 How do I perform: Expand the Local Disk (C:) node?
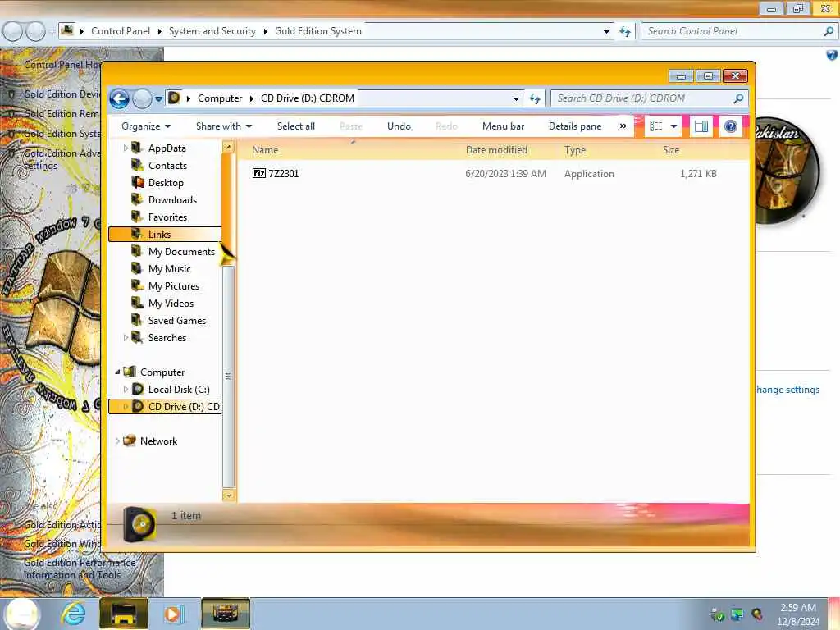coord(126,389)
